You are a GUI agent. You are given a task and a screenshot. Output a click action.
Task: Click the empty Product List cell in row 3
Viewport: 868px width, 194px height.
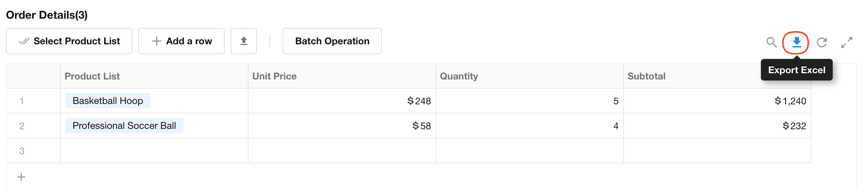coord(154,151)
